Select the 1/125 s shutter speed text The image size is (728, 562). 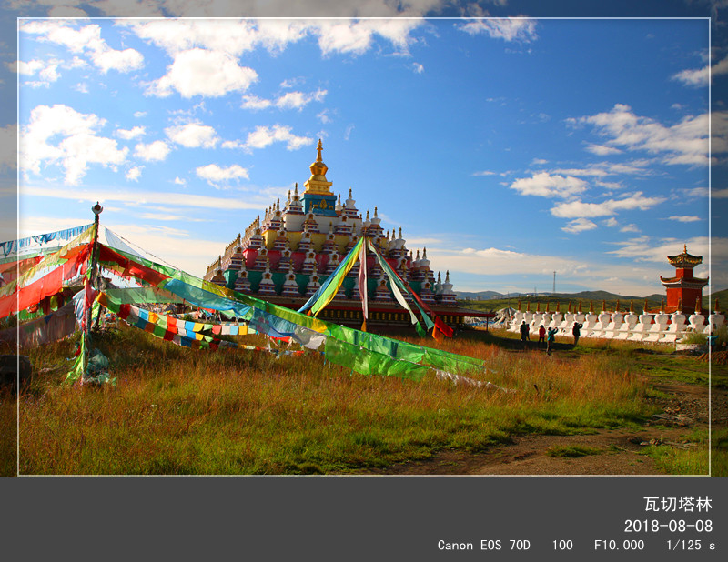690,546
